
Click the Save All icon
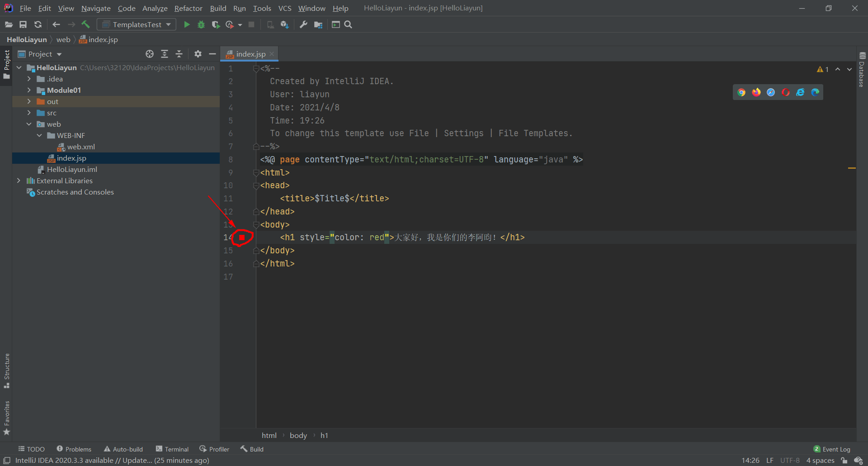pos(23,24)
